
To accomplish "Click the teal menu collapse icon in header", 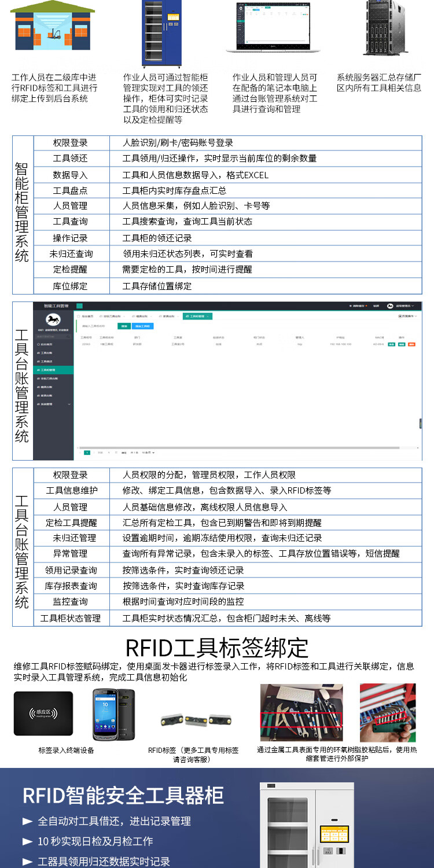I will click(79, 306).
